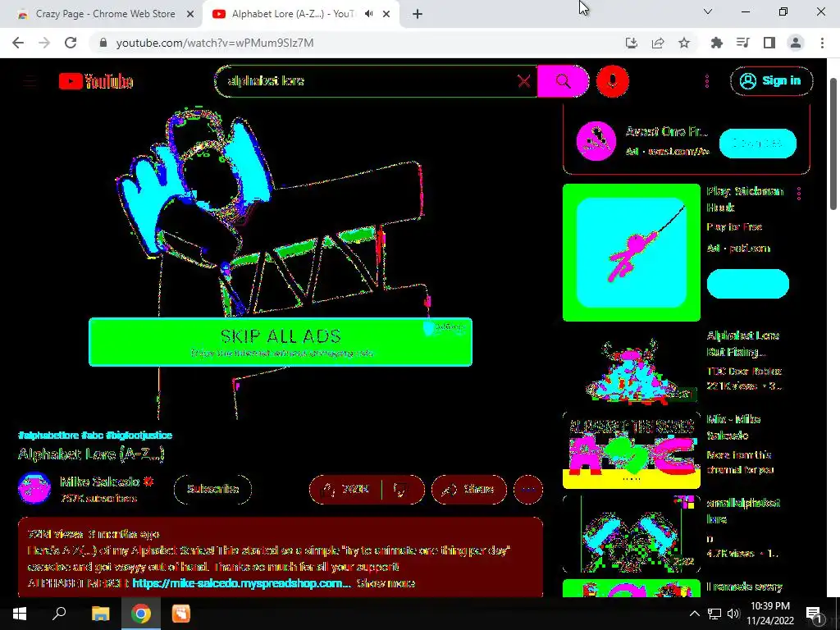Open the notification center icon
This screenshot has height=630, width=840.
pyautogui.click(x=813, y=614)
